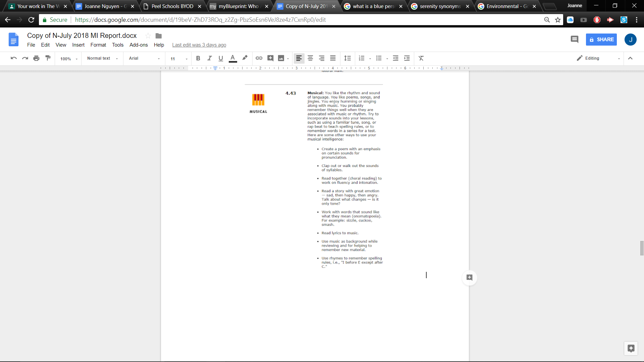Open the Format menu
The height and width of the screenshot is (362, 644).
point(98,45)
